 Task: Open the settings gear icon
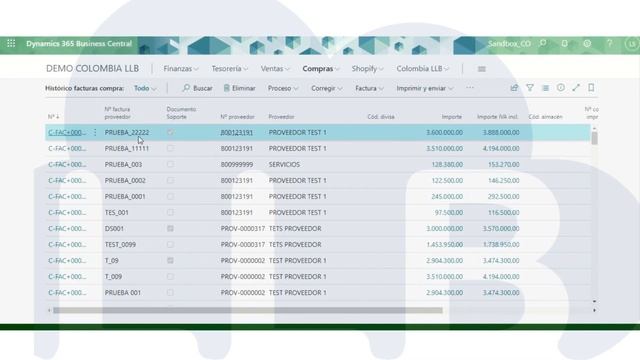click(587, 43)
